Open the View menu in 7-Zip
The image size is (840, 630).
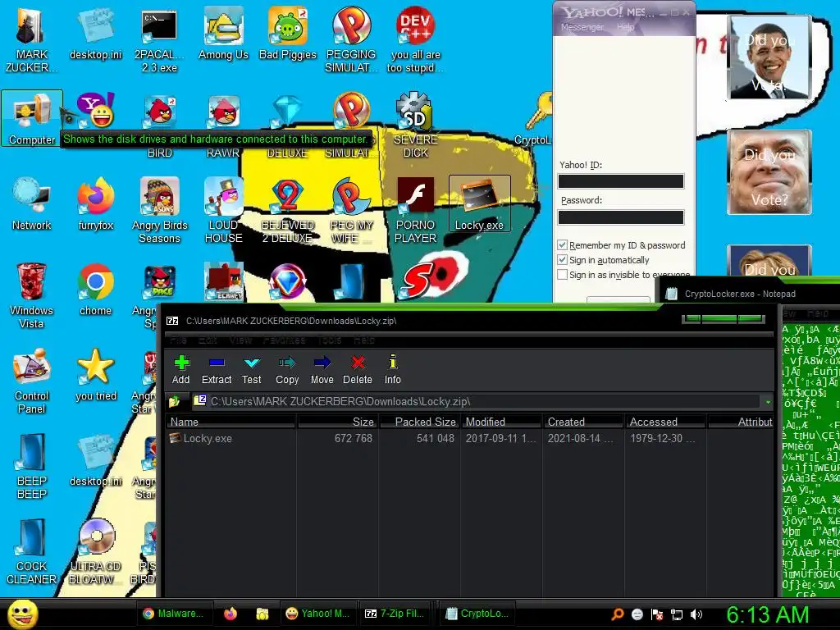point(240,340)
